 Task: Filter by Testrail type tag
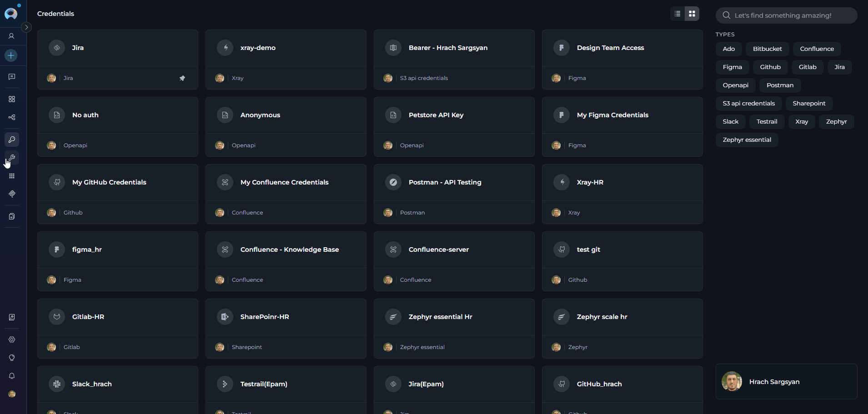767,121
